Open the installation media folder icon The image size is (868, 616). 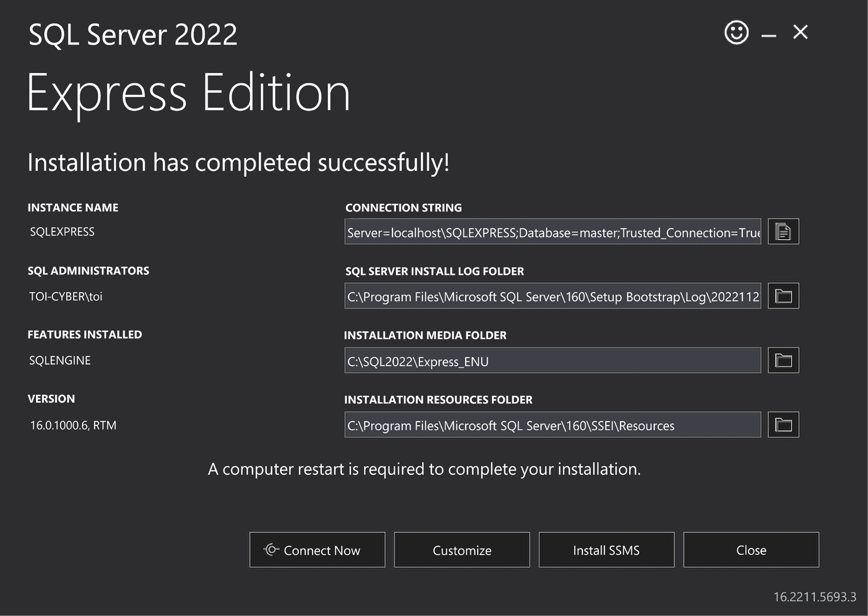coord(783,361)
